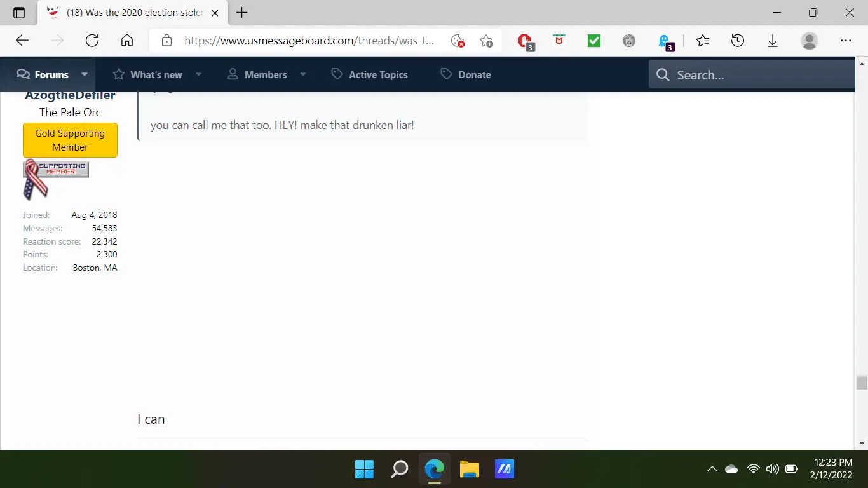Open the Members nav item
The height and width of the screenshot is (488, 868).
coord(257,74)
